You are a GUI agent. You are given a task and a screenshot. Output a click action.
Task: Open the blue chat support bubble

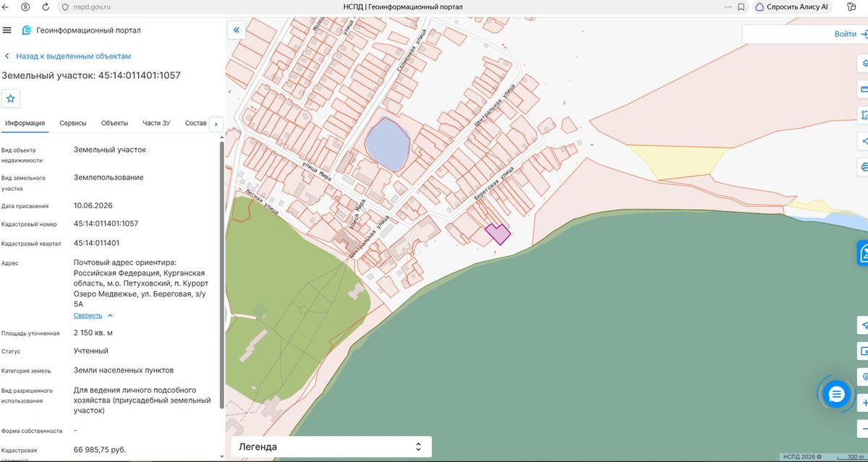837,394
